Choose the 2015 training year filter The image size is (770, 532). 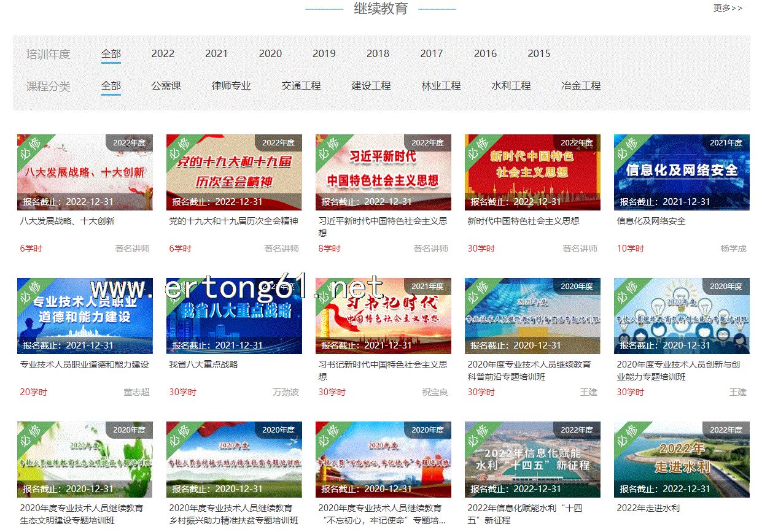tap(539, 54)
